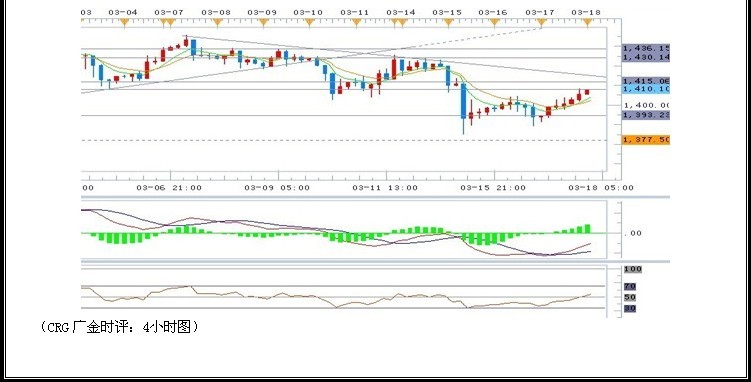Click the RSI 100 scale label

pyautogui.click(x=632, y=269)
